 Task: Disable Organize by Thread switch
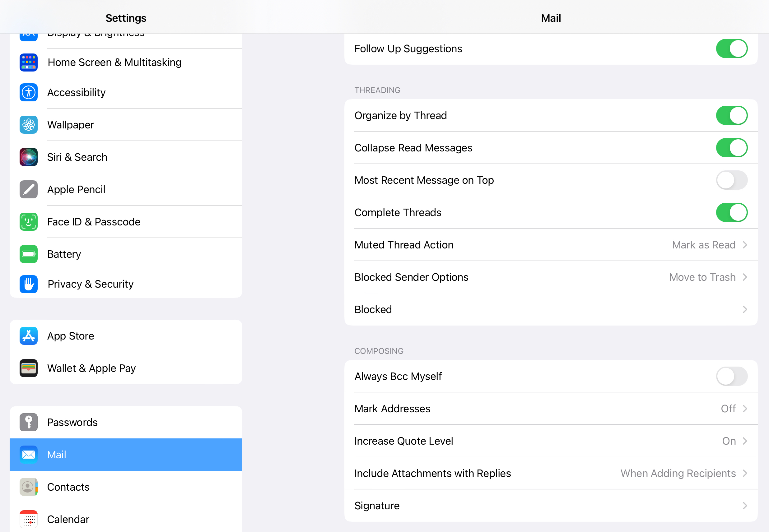click(731, 115)
